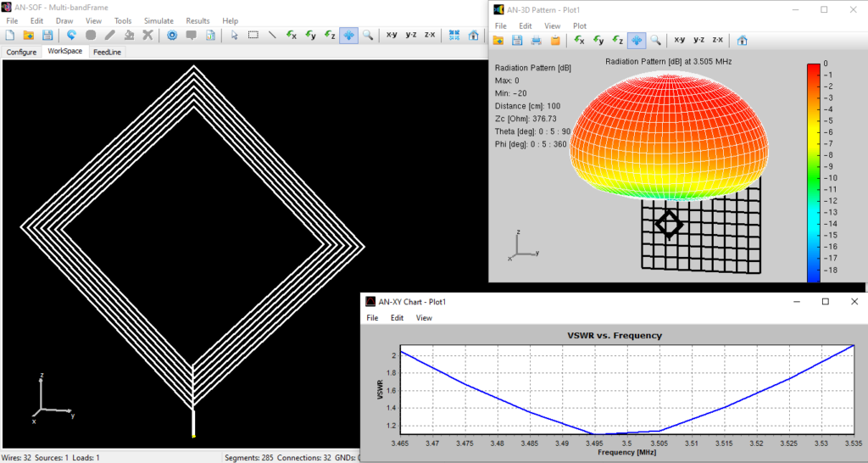The height and width of the screenshot is (463, 868).
Task: Click the gray X delete icon
Action: [147, 35]
